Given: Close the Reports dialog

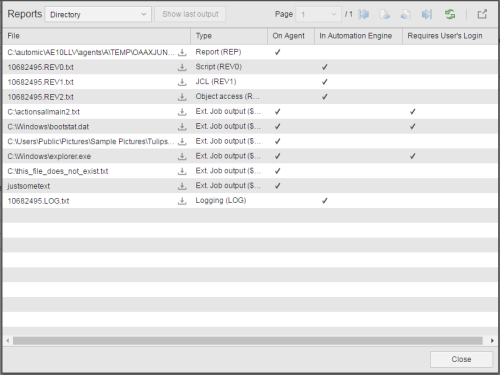Looking at the screenshot, I should coord(461,359).
